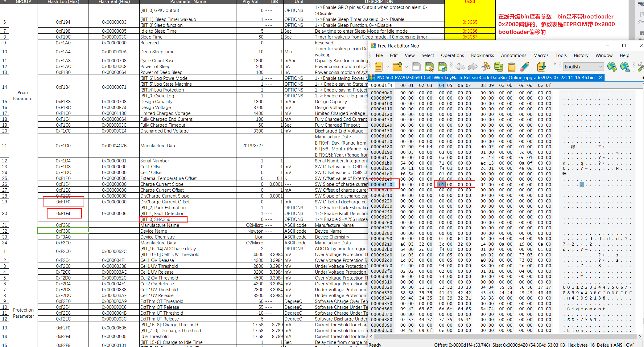Screen dimensions: 644x347
Task: Select spreadsheet cell containing 0xF380
Action: click(x=63, y=231)
